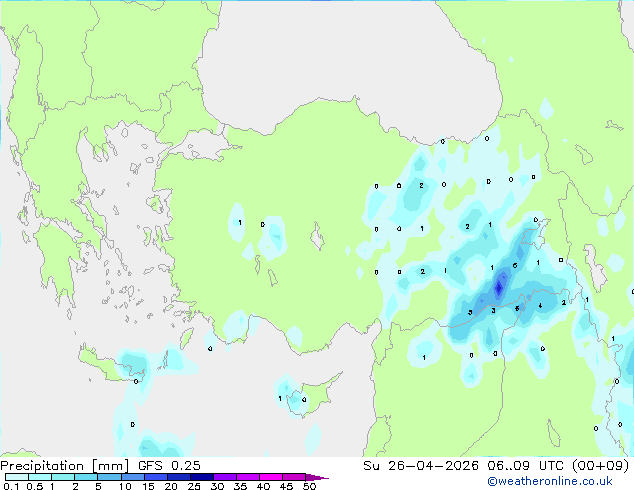This screenshot has width=634, height=490.
Task: Click the '(00+09)' forecast offset text
Action: [601, 466]
